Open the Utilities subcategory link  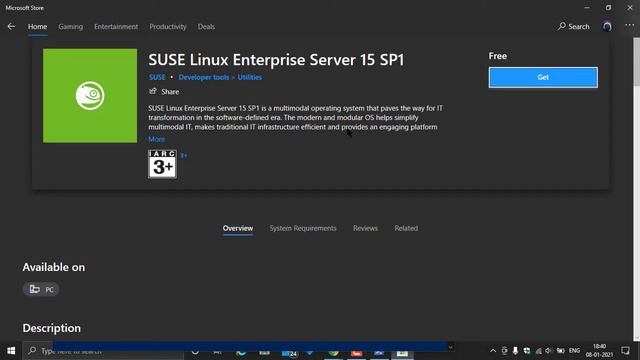pos(250,77)
